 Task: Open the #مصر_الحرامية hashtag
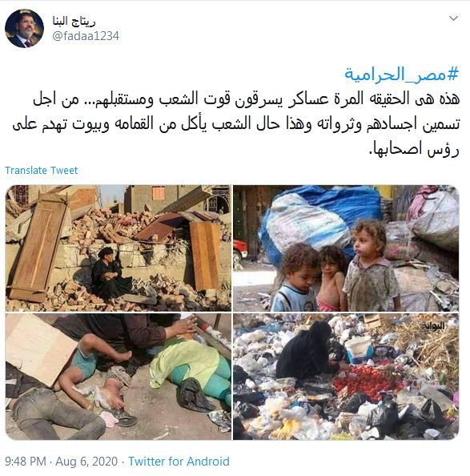[401, 75]
